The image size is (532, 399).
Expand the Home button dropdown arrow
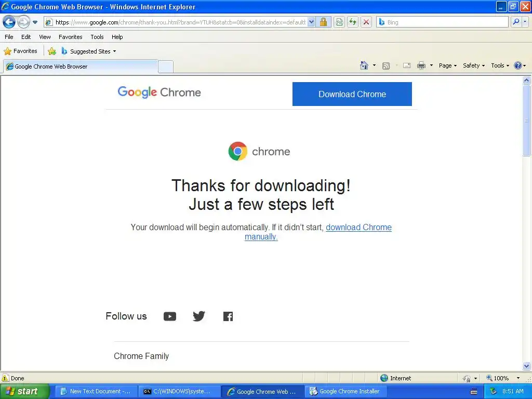(x=374, y=65)
